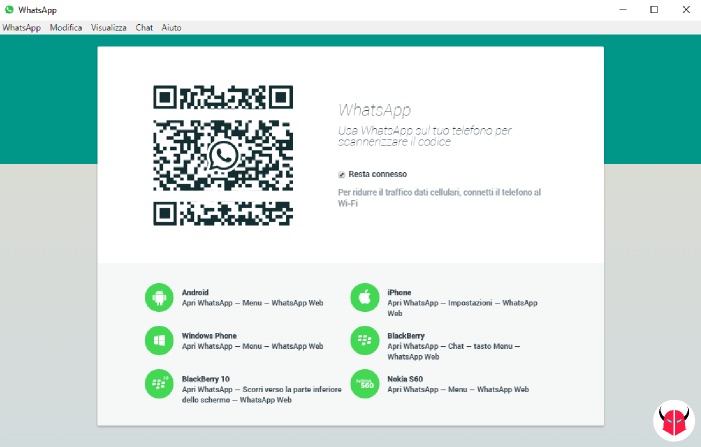Click the Wi-Fi data traffic hint text
Screen dimensions: 701x447
pyautogui.click(x=439, y=198)
